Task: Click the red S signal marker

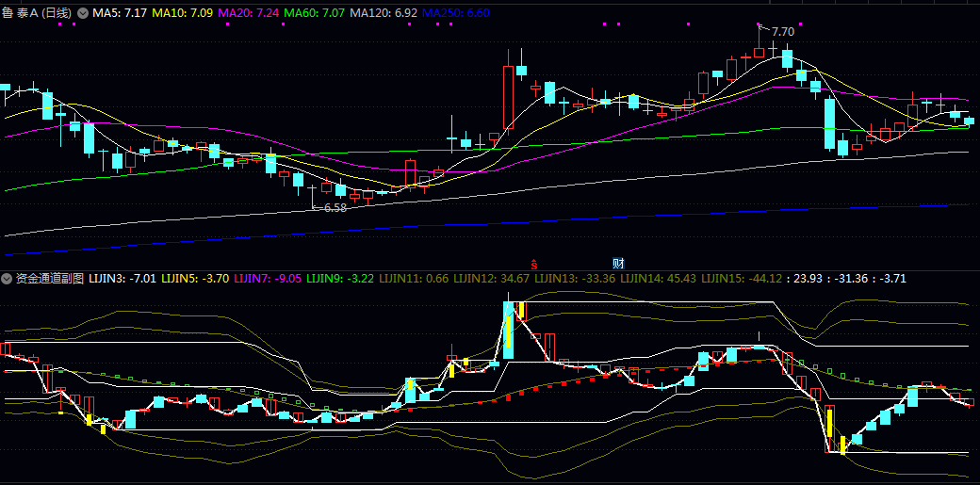Action: point(534,264)
